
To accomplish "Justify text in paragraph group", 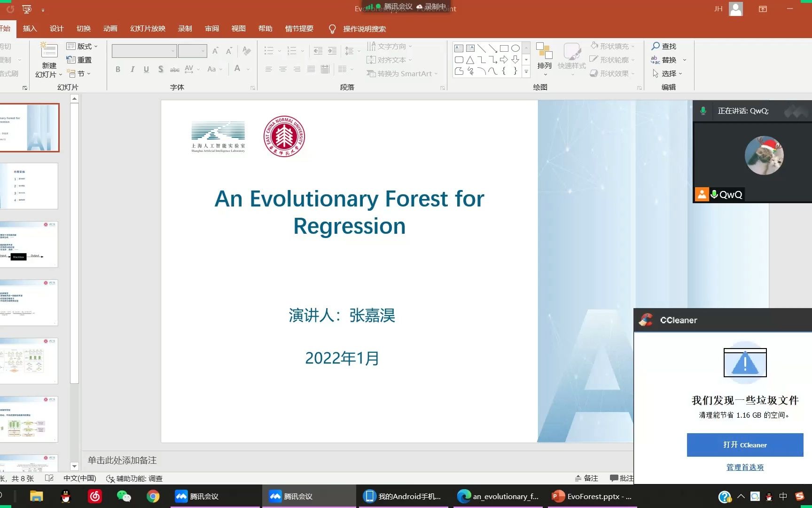I will coord(311,69).
